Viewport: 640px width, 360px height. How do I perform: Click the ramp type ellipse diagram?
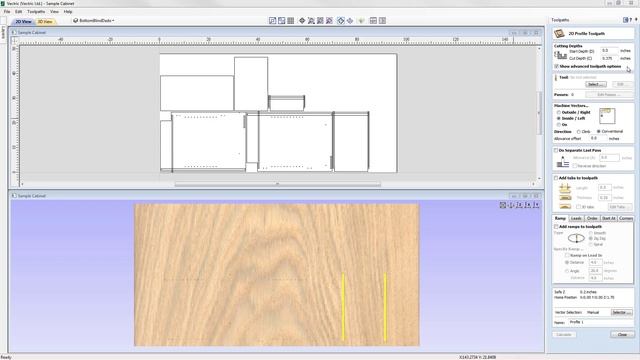(x=576, y=238)
